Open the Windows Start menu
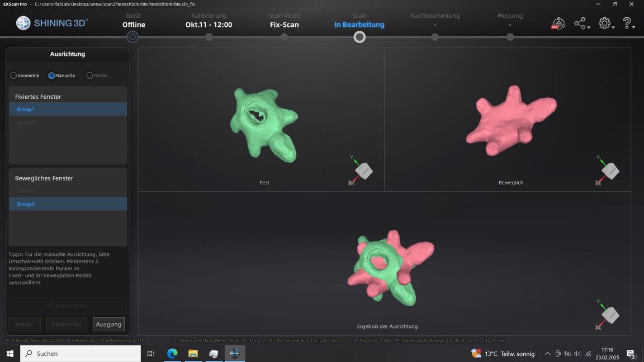644x362 pixels. 10,354
